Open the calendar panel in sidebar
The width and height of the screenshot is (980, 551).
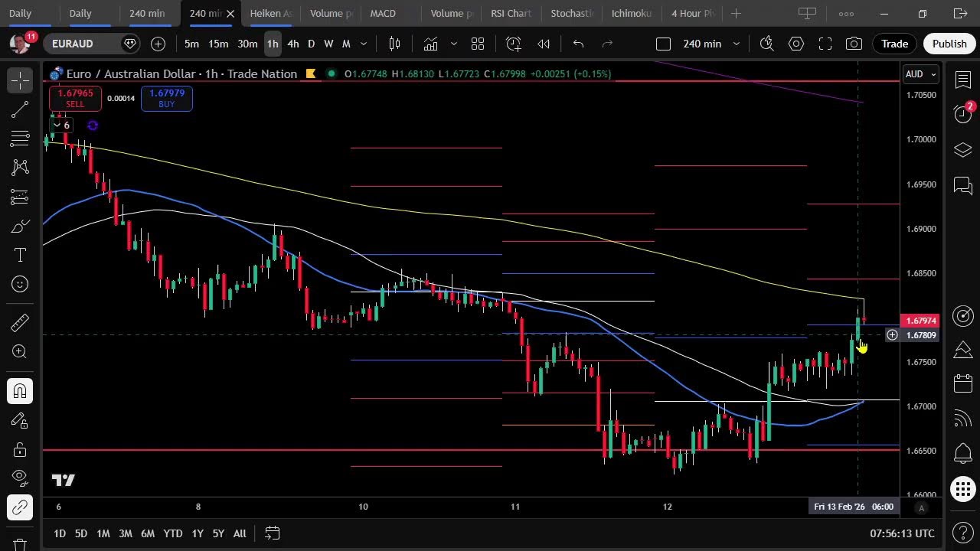963,383
